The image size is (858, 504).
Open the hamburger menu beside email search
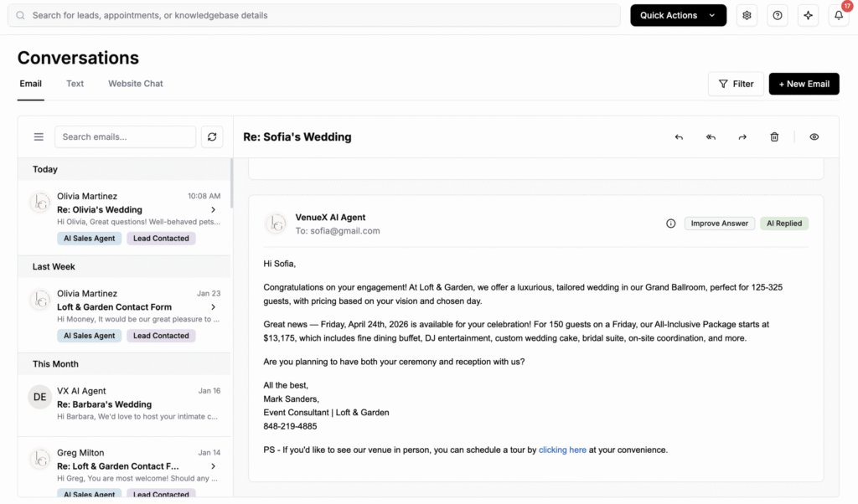coord(39,137)
